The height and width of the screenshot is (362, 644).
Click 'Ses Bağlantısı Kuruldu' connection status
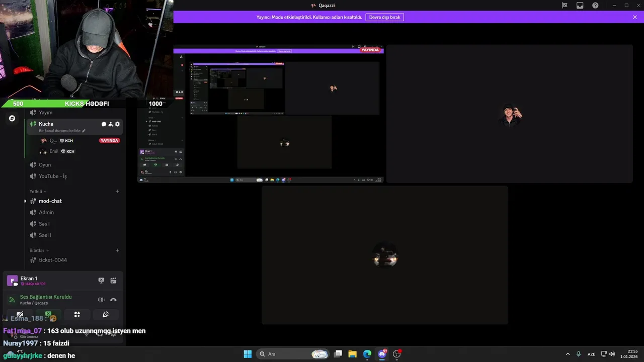tap(46, 297)
